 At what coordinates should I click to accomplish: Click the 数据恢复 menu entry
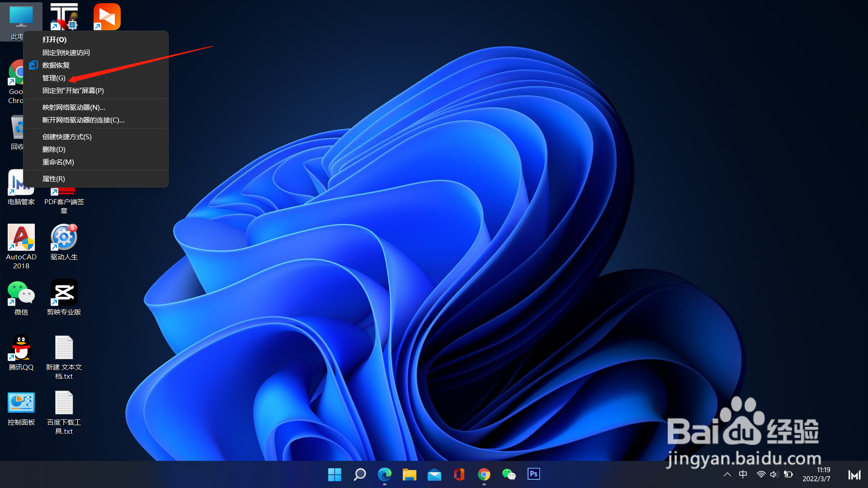pos(96,65)
